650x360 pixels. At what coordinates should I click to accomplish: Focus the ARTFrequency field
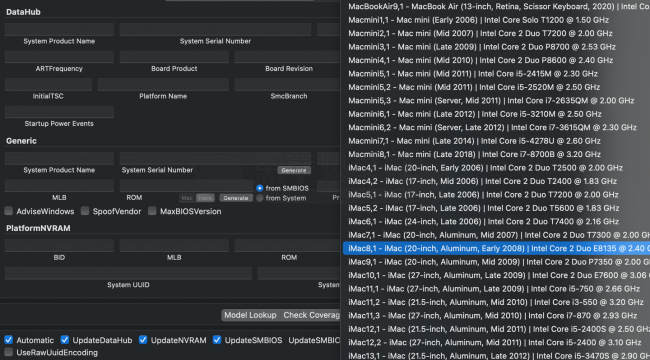pos(59,57)
